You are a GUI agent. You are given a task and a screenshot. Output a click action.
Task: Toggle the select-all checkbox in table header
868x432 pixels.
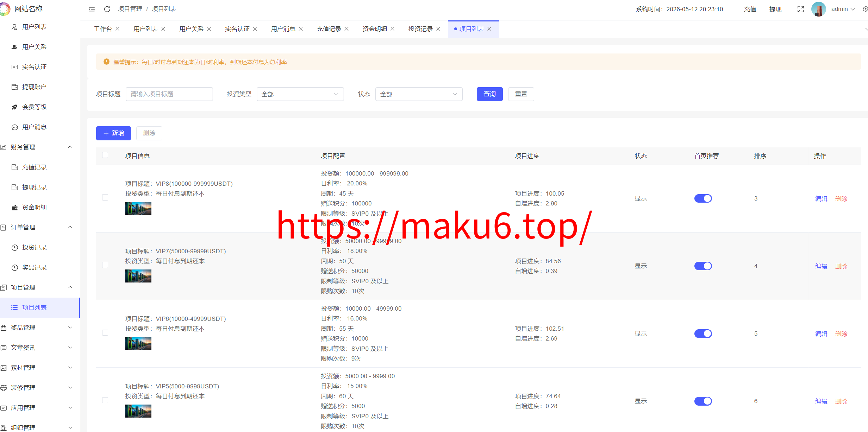105,155
